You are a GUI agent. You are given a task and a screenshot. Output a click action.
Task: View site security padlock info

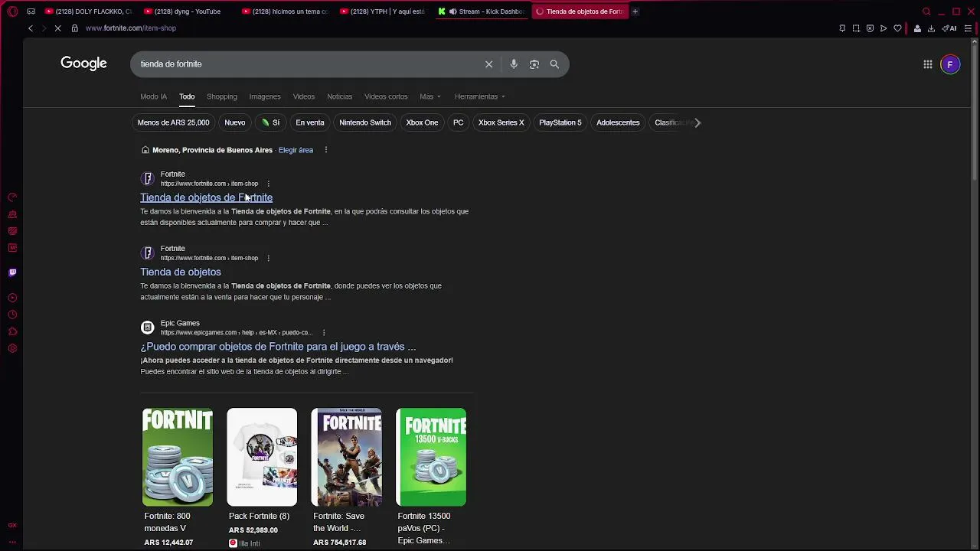coord(74,28)
